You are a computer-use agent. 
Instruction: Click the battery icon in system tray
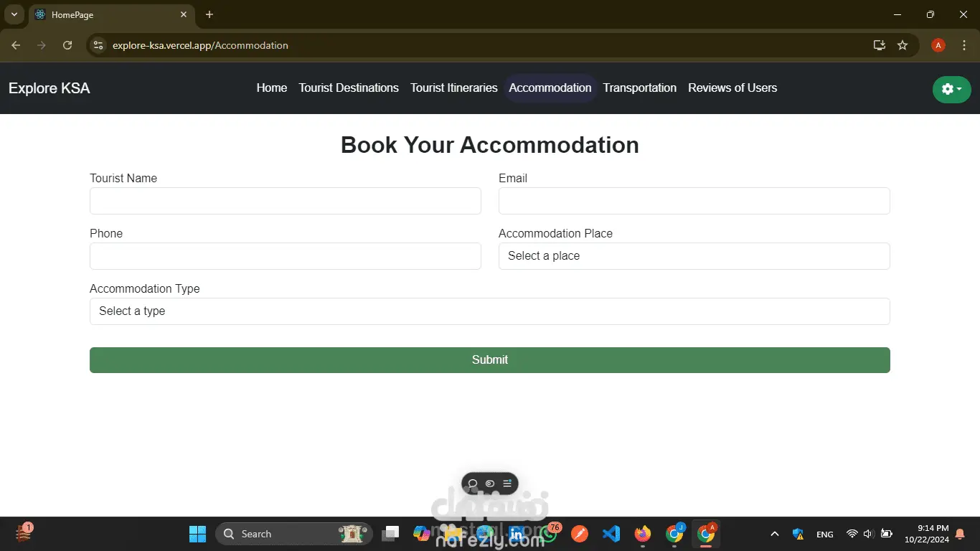pyautogui.click(x=887, y=534)
